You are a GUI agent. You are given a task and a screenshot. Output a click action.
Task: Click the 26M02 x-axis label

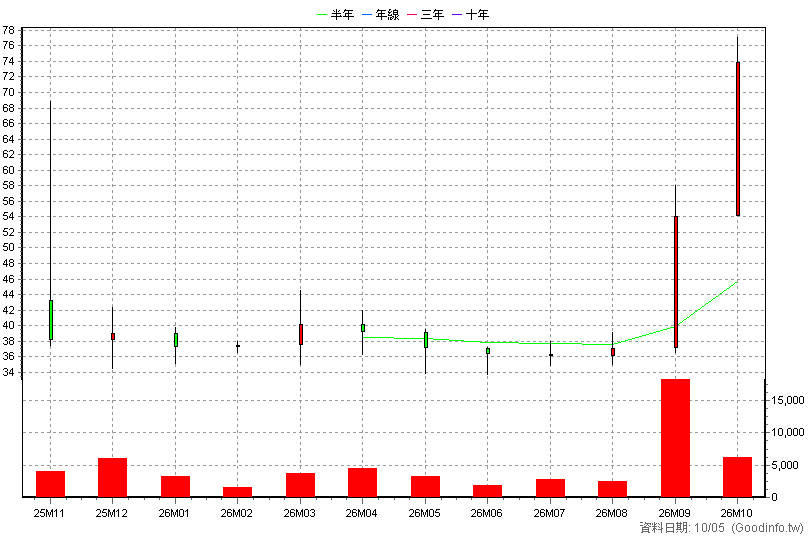[237, 513]
